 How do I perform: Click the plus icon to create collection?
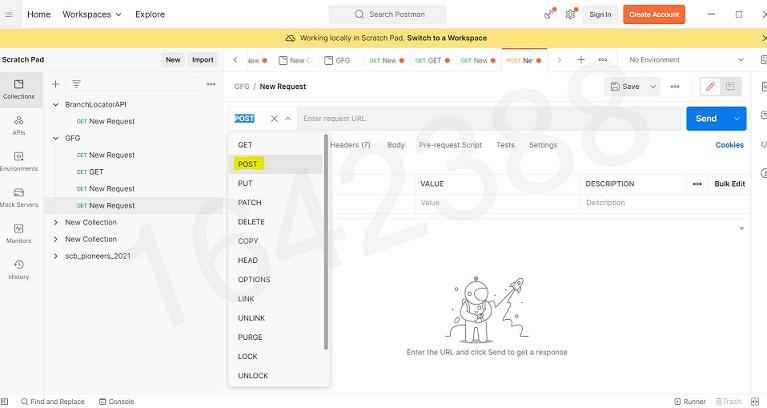pyautogui.click(x=56, y=84)
